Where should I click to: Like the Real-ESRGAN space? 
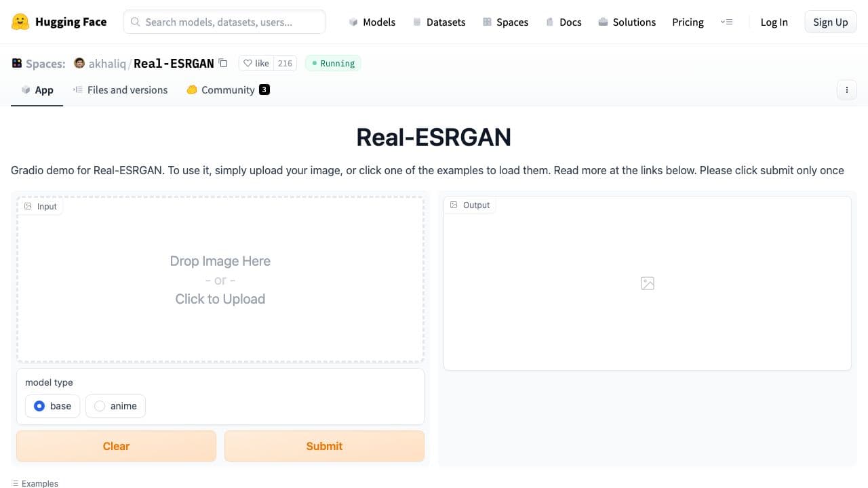[256, 63]
